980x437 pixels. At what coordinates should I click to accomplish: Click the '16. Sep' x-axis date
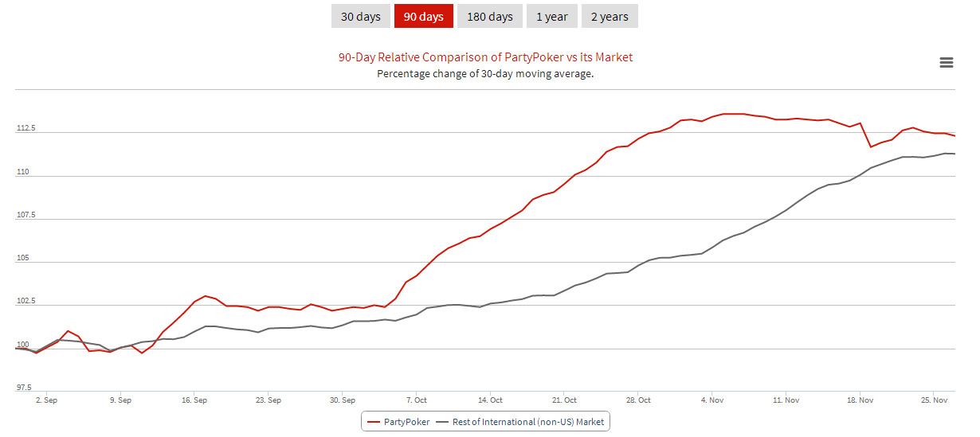(194, 400)
